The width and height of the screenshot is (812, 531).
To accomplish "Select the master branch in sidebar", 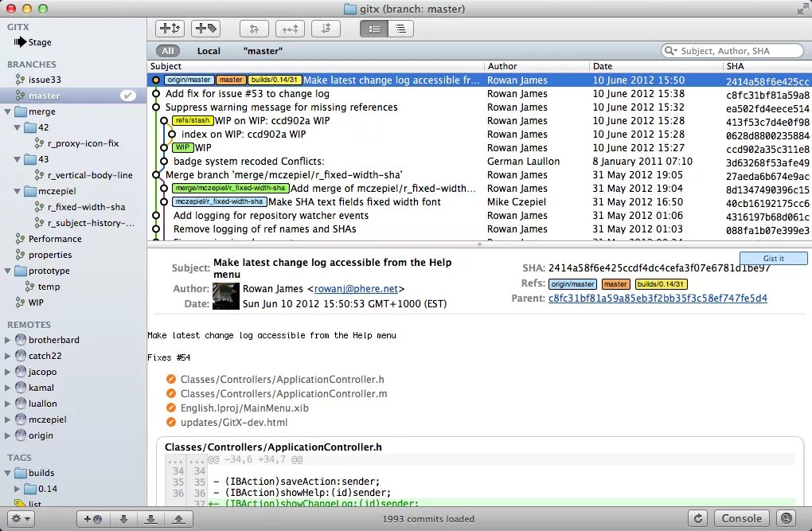I will pyautogui.click(x=73, y=96).
